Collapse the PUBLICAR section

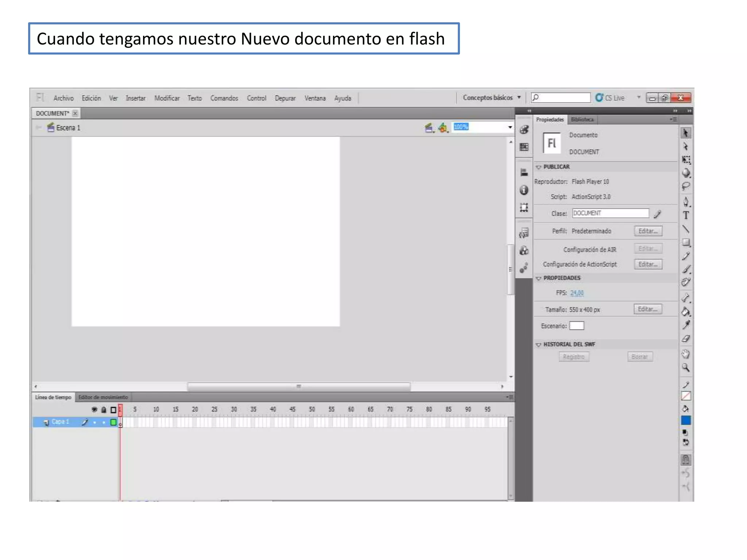click(x=538, y=167)
